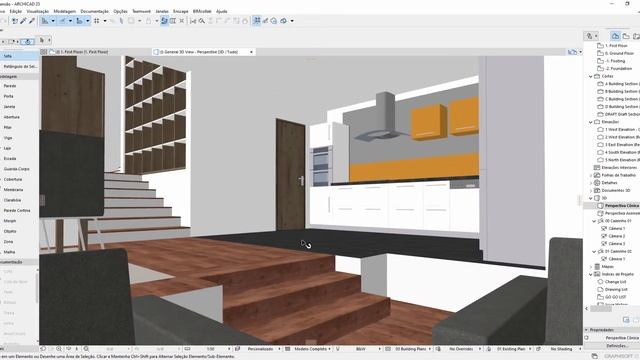Click the inject parameters syringe icon

[32, 21]
